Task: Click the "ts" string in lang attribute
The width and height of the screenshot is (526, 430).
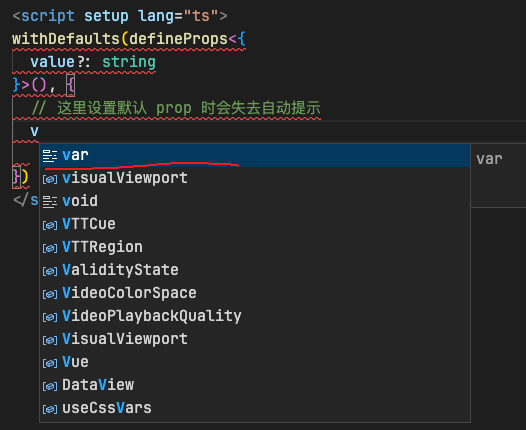Action: (x=201, y=16)
